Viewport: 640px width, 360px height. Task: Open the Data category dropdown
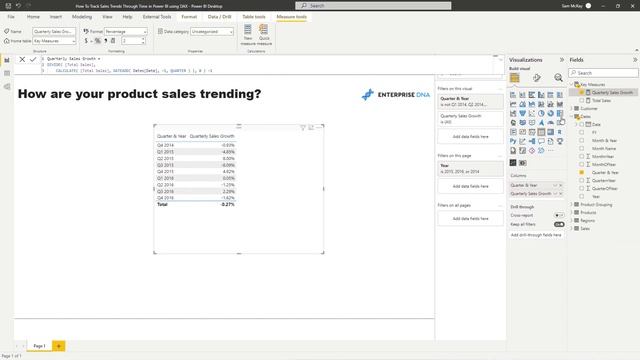212,31
